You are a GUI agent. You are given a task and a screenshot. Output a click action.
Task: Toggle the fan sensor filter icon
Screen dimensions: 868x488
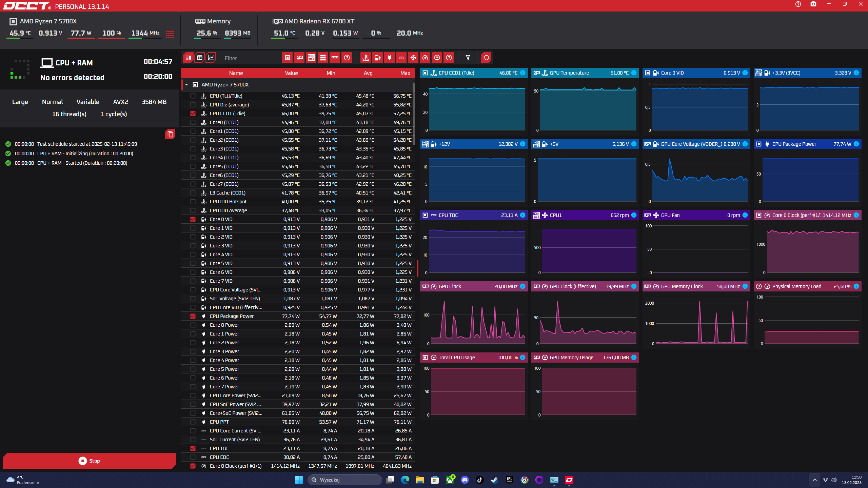tap(413, 58)
